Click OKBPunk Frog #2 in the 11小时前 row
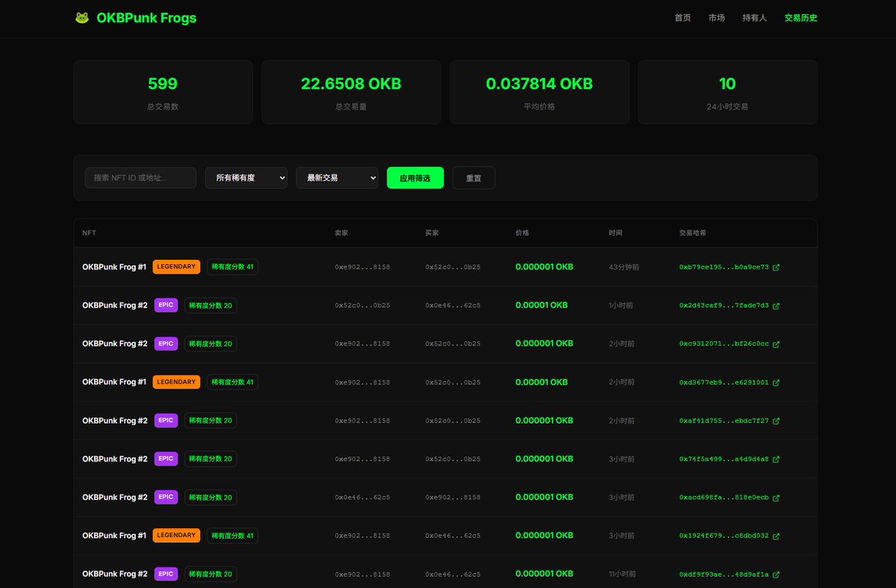This screenshot has height=588, width=896. coord(115,574)
